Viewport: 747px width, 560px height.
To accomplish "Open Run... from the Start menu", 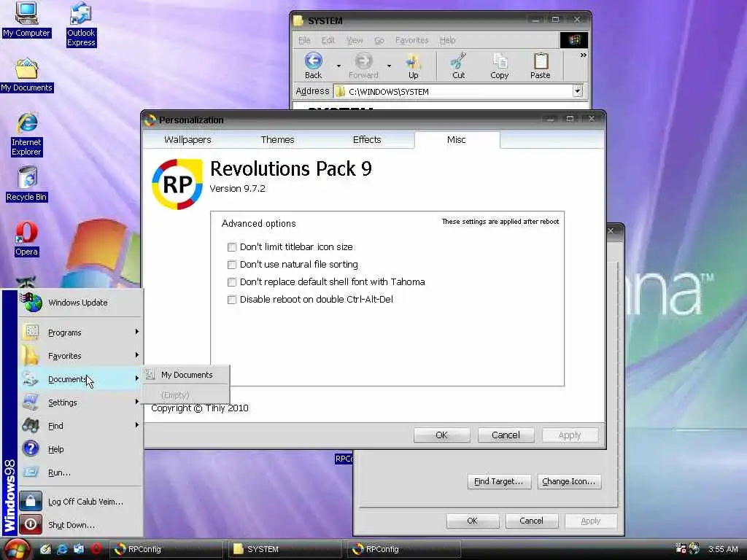I will tap(80, 472).
